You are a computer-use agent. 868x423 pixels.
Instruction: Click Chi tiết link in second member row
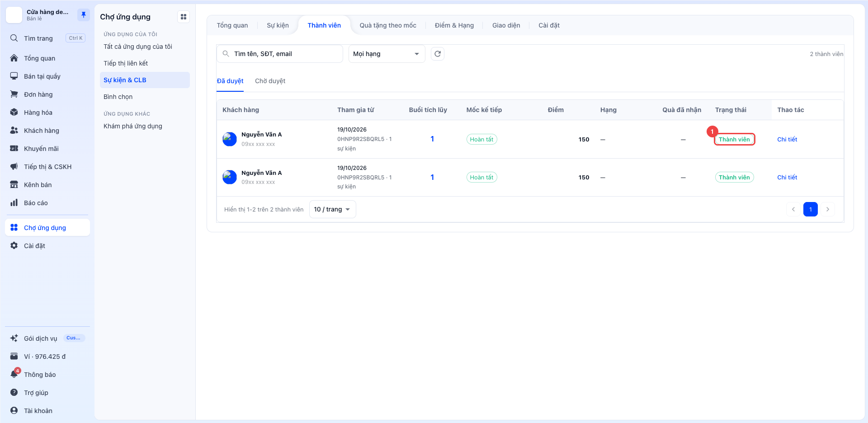coord(787,177)
